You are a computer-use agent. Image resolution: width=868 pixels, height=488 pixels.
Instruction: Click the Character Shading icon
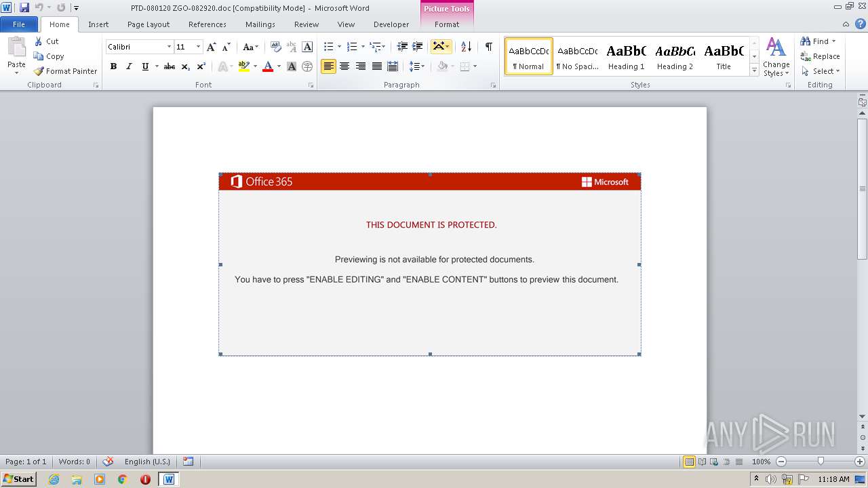coord(292,66)
